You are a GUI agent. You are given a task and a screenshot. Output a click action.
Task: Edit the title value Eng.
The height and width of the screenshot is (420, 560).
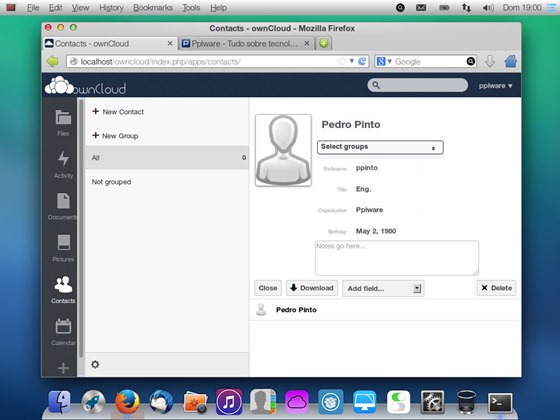364,189
